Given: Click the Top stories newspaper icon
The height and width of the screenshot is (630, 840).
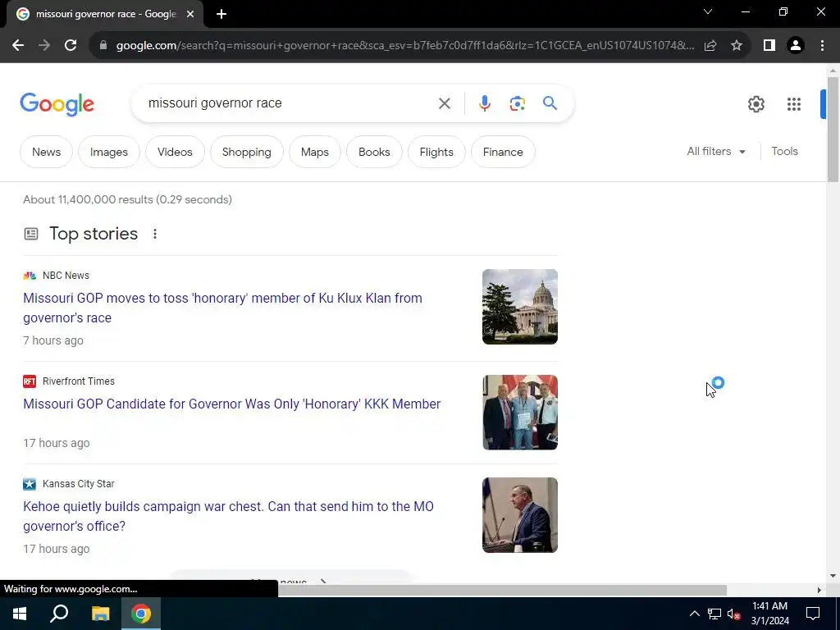Looking at the screenshot, I should 31,234.
